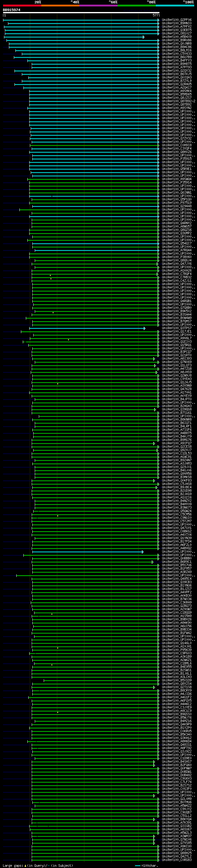Click arrow tip of UniRef100_B6R9C1 bar
The width and height of the screenshot is (197, 868).
tap(153, 562)
